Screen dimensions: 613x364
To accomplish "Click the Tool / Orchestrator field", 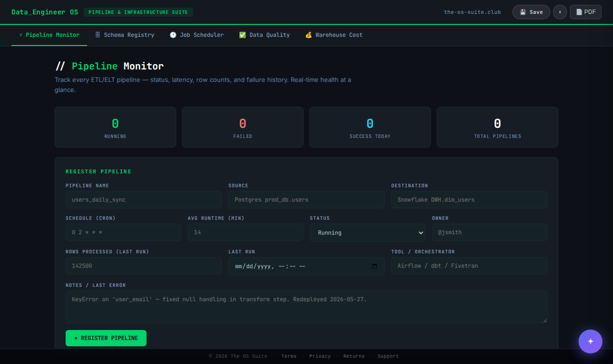I will coord(469,266).
